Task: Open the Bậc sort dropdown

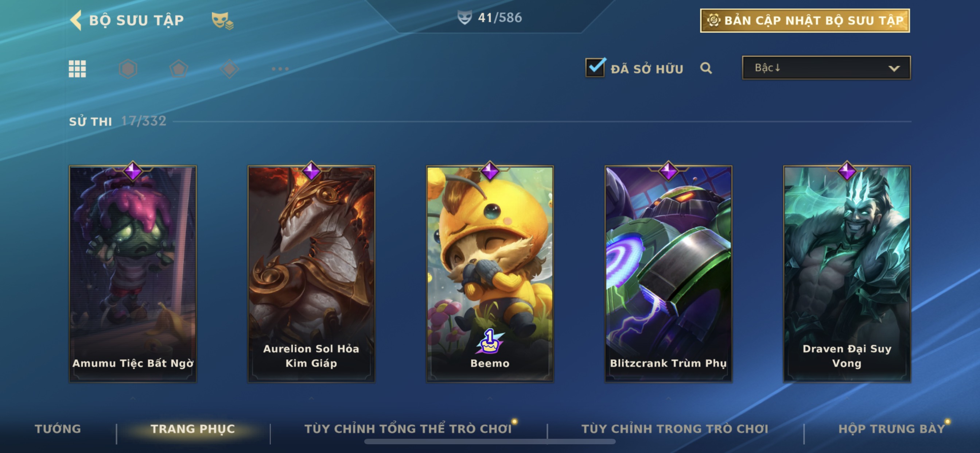Action: pyautogui.click(x=826, y=68)
